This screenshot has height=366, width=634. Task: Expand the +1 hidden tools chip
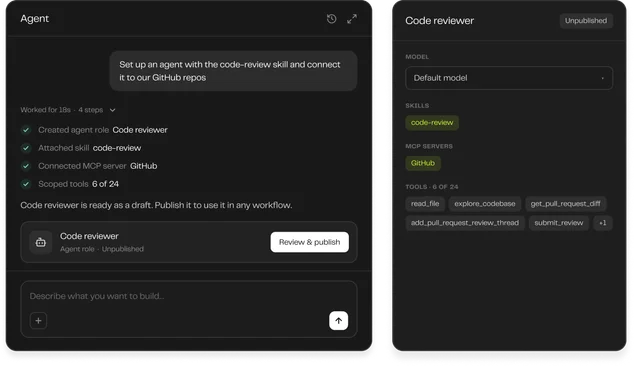(602, 223)
